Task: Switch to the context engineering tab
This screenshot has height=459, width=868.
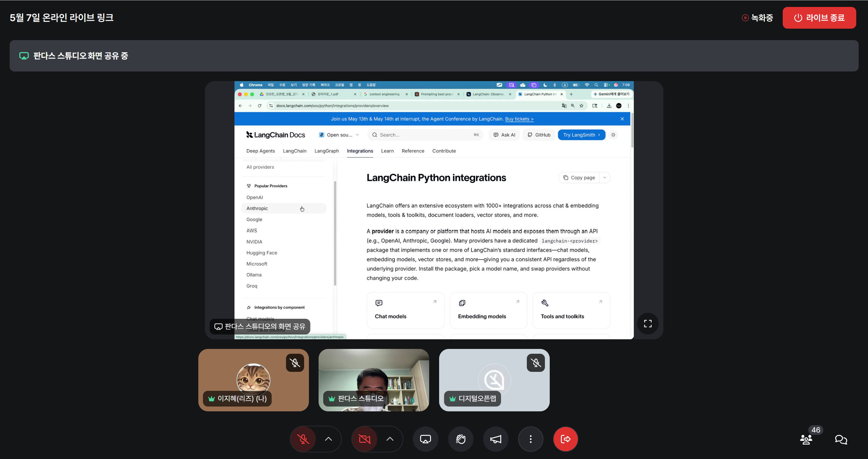Action: (x=386, y=94)
